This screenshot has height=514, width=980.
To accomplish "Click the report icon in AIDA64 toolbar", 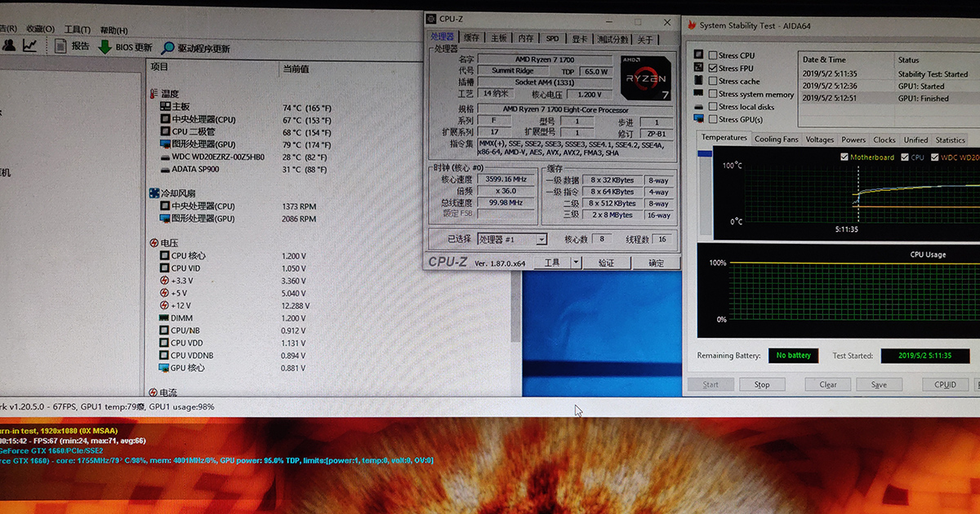I will tap(61, 47).
